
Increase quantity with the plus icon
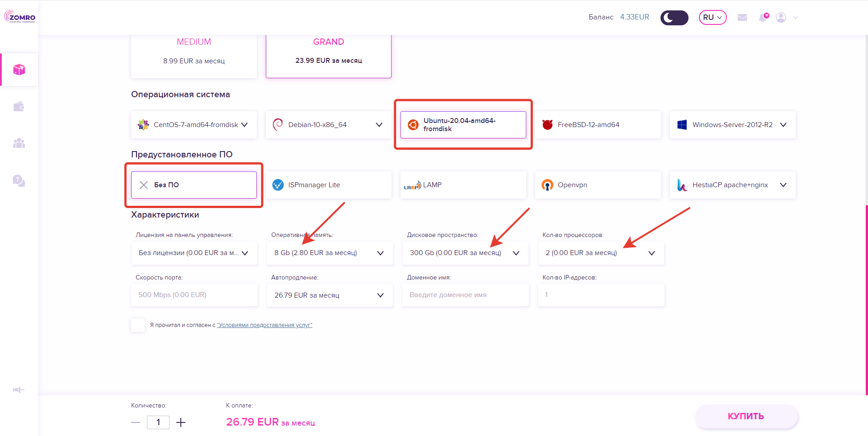[181, 422]
